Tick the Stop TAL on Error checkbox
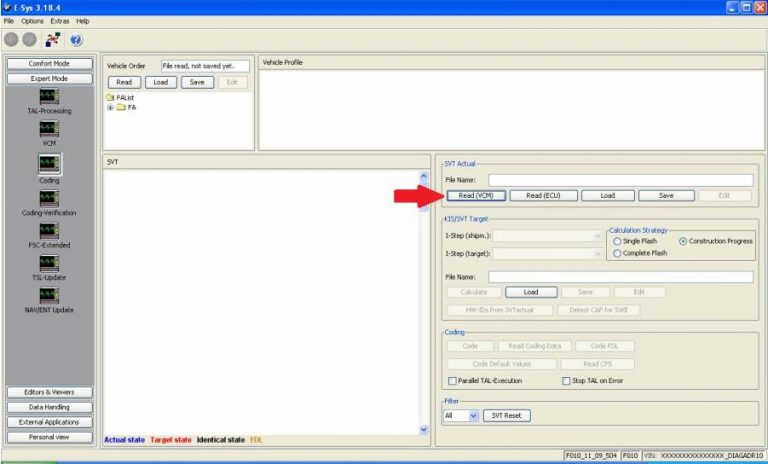Screen dimensions: 768x464 [566, 381]
